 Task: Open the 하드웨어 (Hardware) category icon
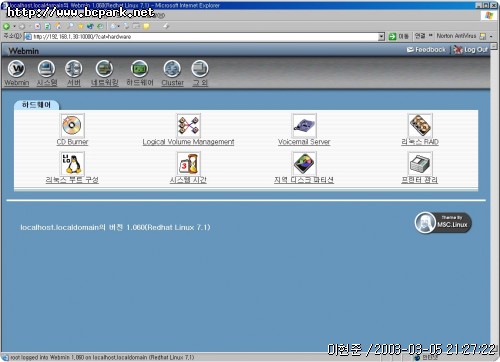pos(139,69)
